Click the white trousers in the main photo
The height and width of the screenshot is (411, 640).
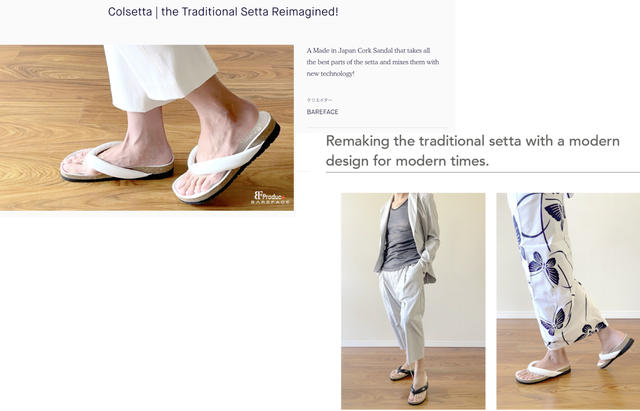coord(160,76)
